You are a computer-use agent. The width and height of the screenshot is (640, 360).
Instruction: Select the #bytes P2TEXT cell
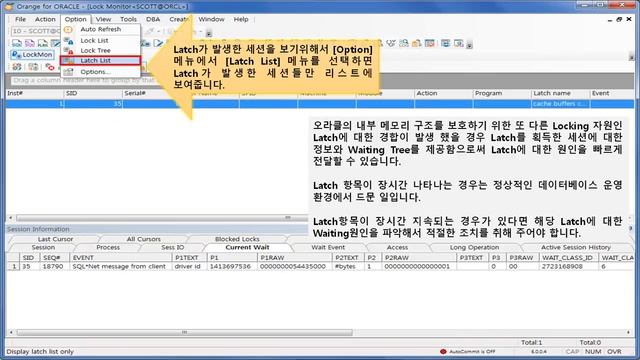click(x=349, y=267)
